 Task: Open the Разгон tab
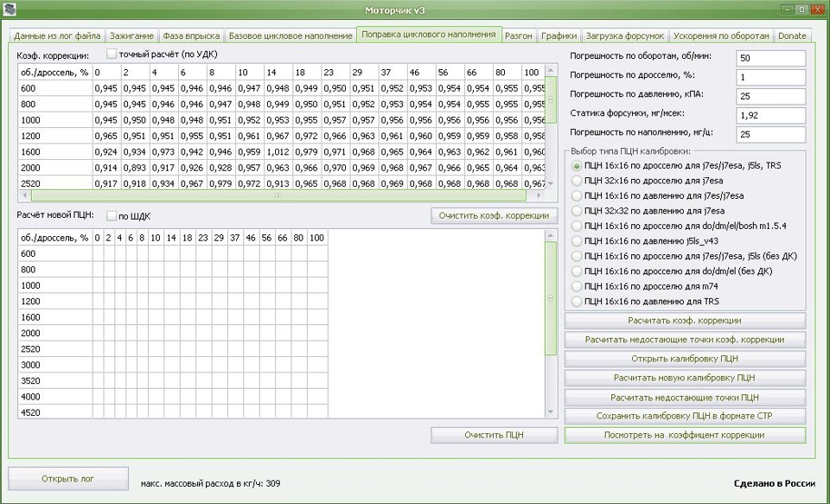click(519, 36)
